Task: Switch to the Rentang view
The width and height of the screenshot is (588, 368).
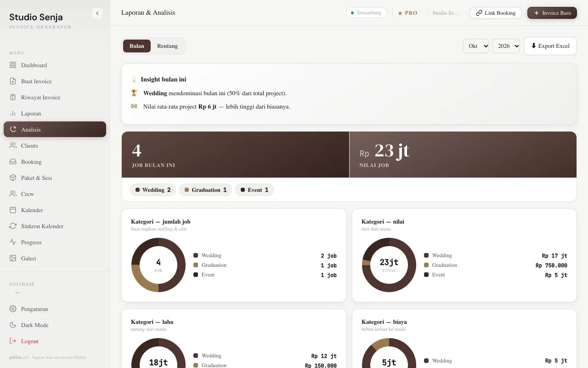Action: [x=167, y=46]
